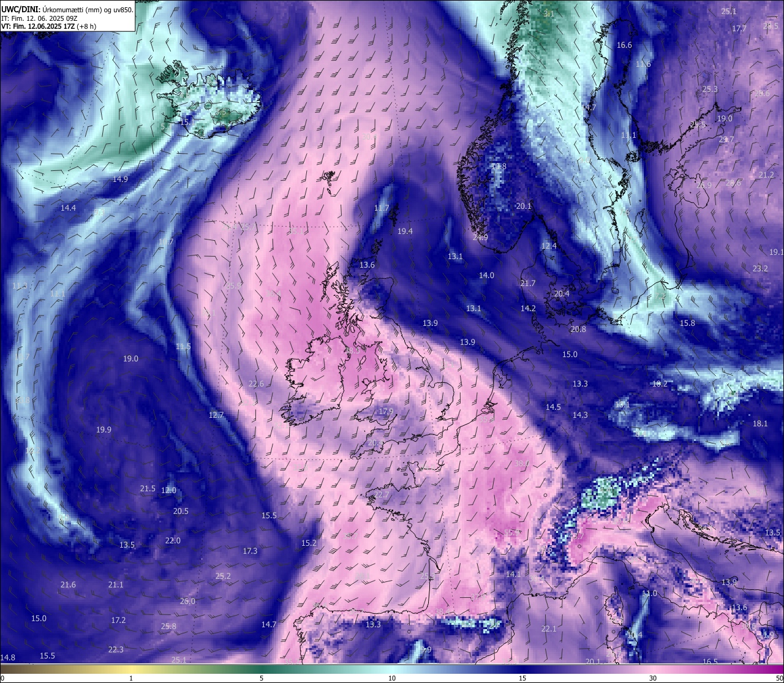Click the map value 16.5 at bottom edge
Image resolution: width=784 pixels, height=683 pixels.
tap(710, 662)
